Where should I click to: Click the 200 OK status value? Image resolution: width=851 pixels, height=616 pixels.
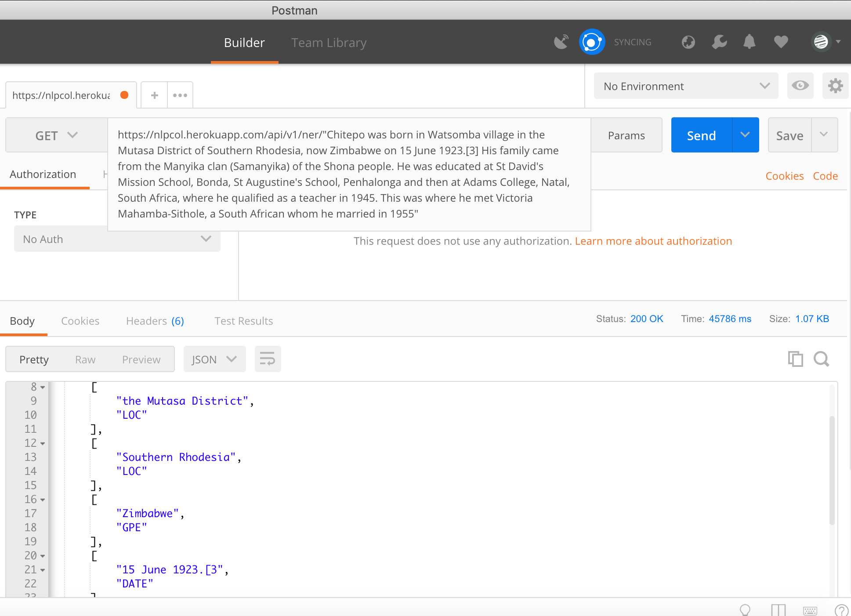[647, 319]
